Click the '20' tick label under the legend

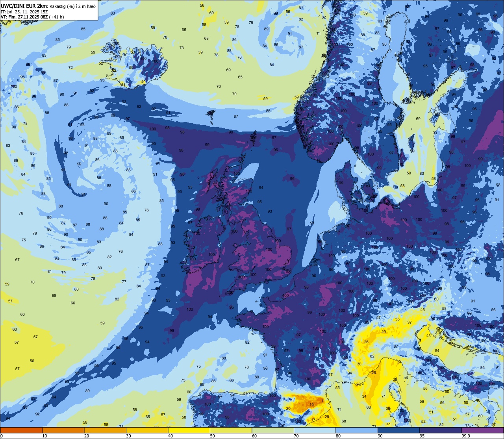click(x=87, y=436)
